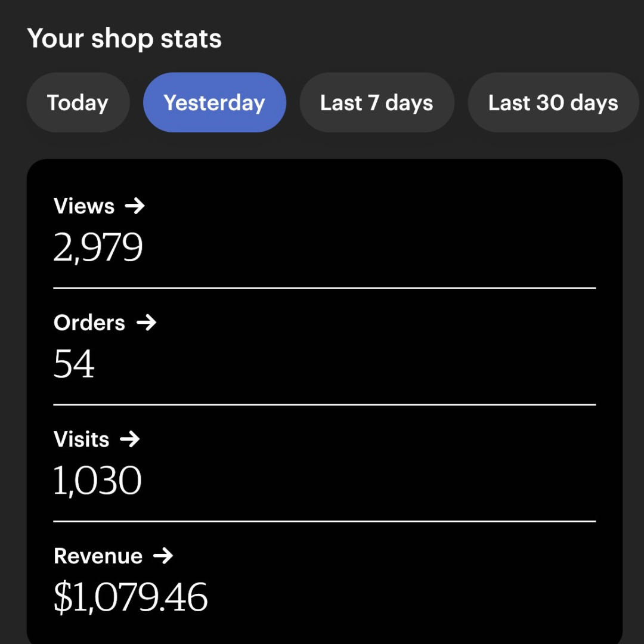644x644 pixels.
Task: Open the arrow next to Visits
Action: pos(130,439)
